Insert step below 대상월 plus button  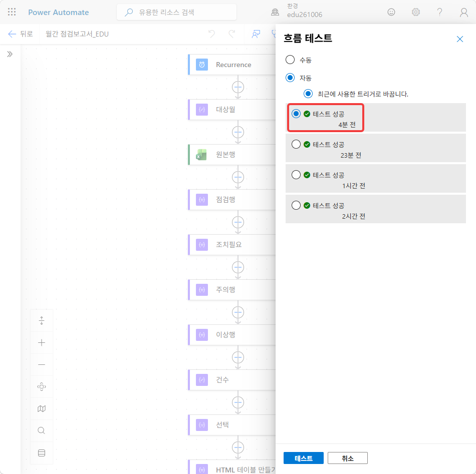(x=238, y=132)
